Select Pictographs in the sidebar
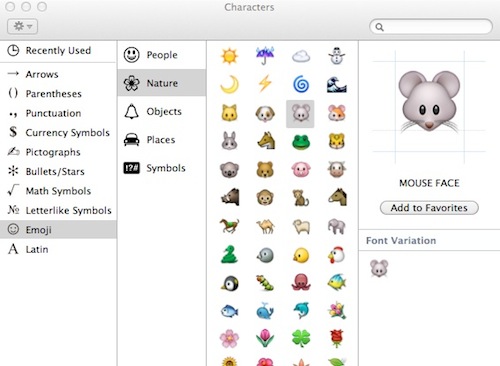This screenshot has width=500, height=366. click(x=58, y=152)
